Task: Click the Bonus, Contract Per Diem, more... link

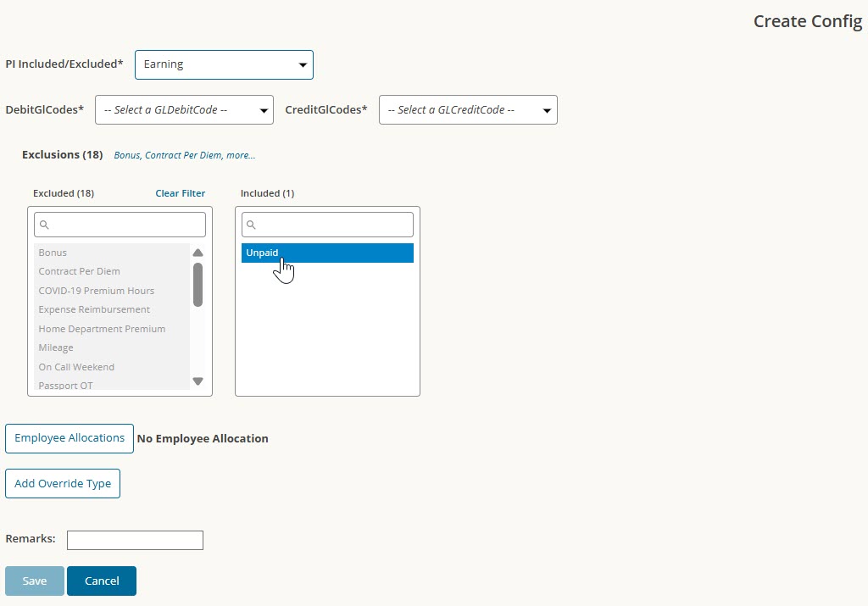Action: coord(184,155)
